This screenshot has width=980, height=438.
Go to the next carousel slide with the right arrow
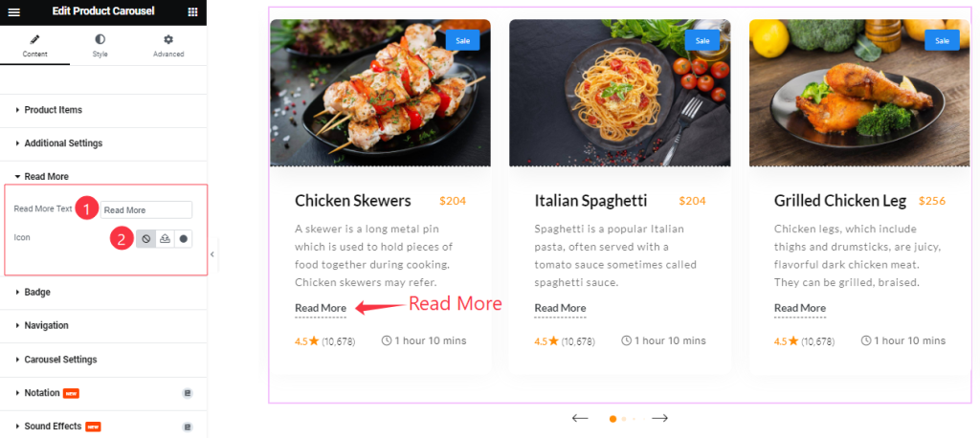[x=659, y=418]
